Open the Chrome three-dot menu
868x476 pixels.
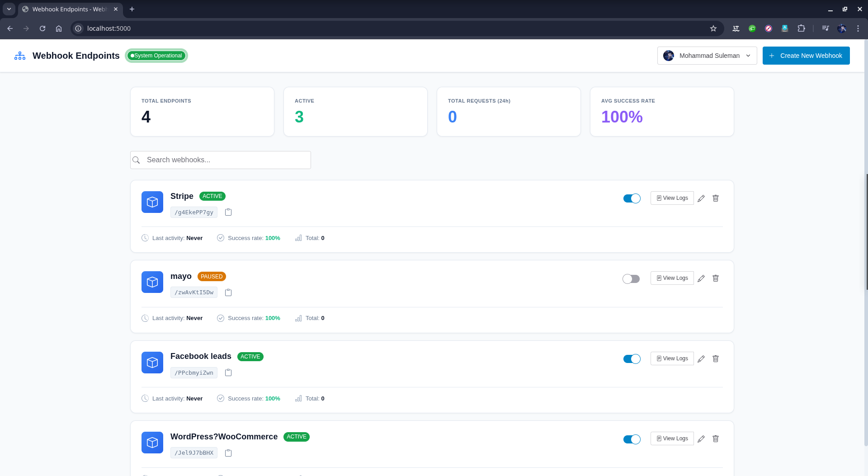[x=858, y=28]
